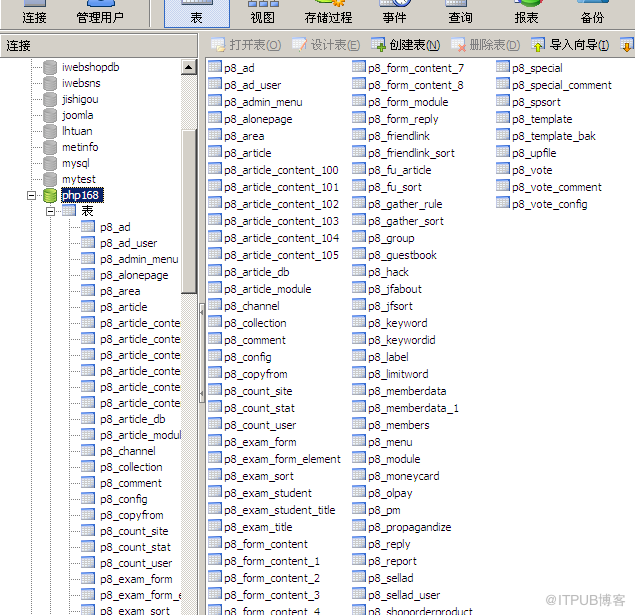The image size is (635, 615).
Task: Click table icon of p8_config in list
Action: point(215,356)
